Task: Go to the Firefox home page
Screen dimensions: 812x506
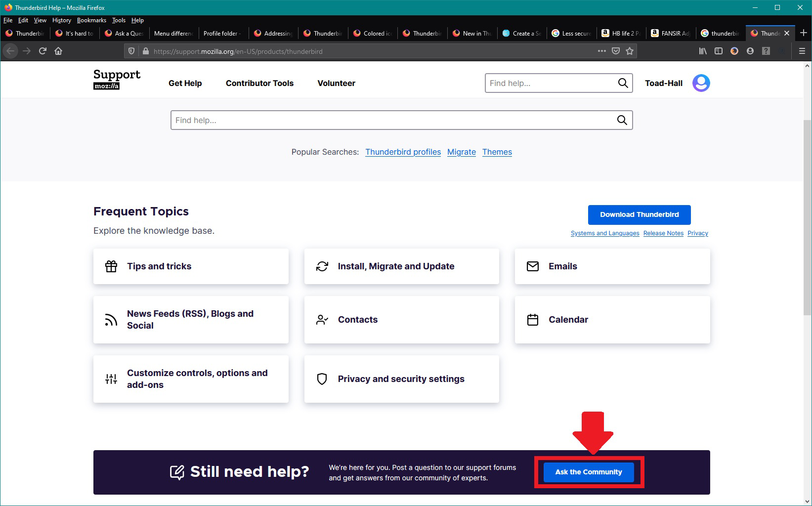Action: (x=58, y=51)
